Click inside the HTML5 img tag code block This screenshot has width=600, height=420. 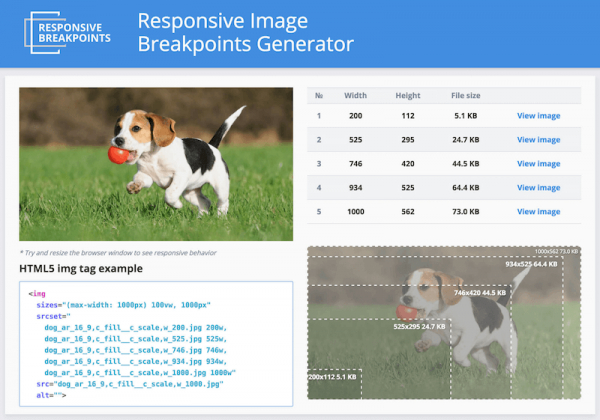pos(155,345)
